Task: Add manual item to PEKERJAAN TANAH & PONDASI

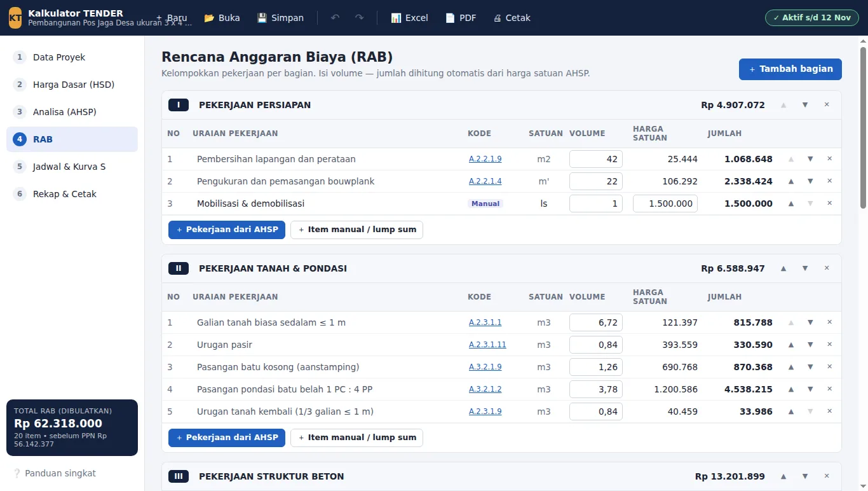Action: [x=356, y=438]
